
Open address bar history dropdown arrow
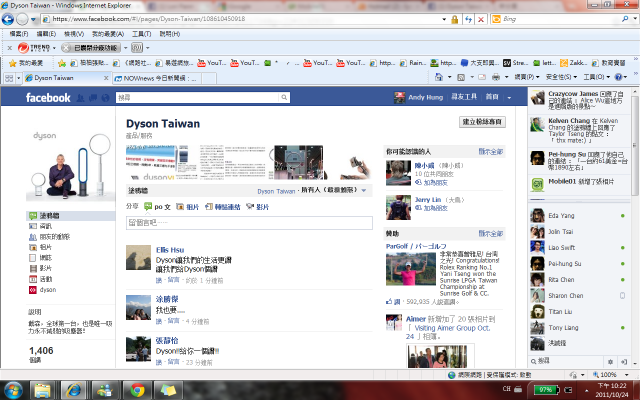[x=444, y=19]
